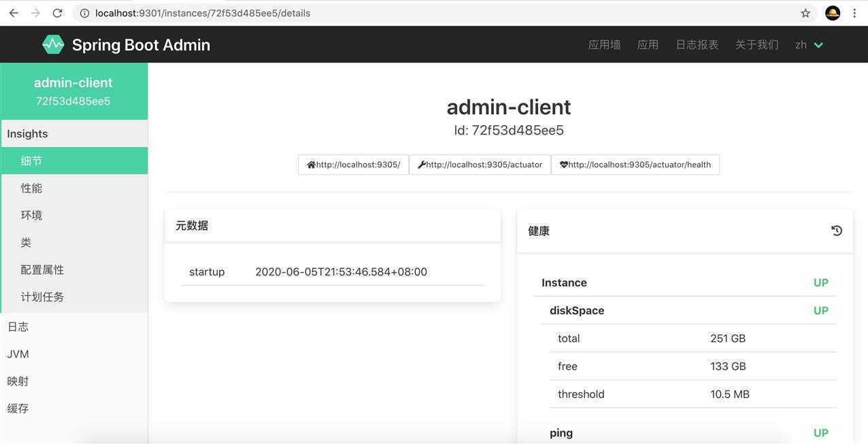This screenshot has width=868, height=444.
Task: Select 环境 in the sidebar
Action: (x=74, y=216)
